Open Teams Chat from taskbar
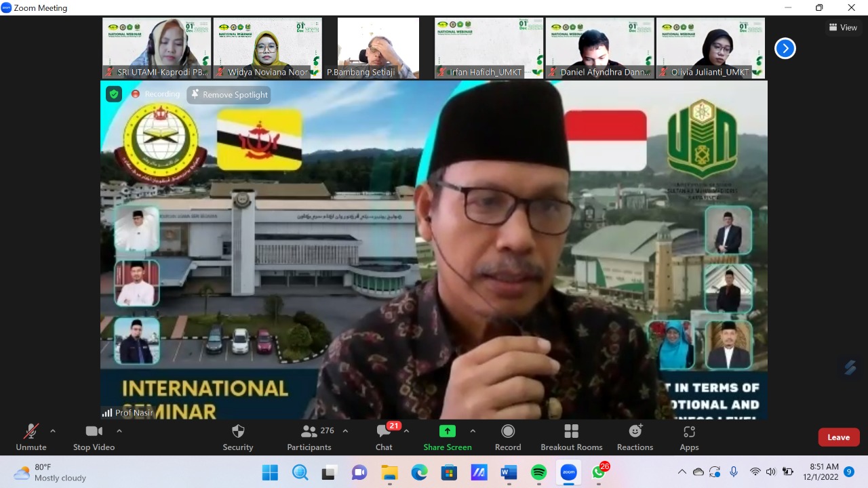Viewport: 868px width, 488px height. (x=359, y=472)
